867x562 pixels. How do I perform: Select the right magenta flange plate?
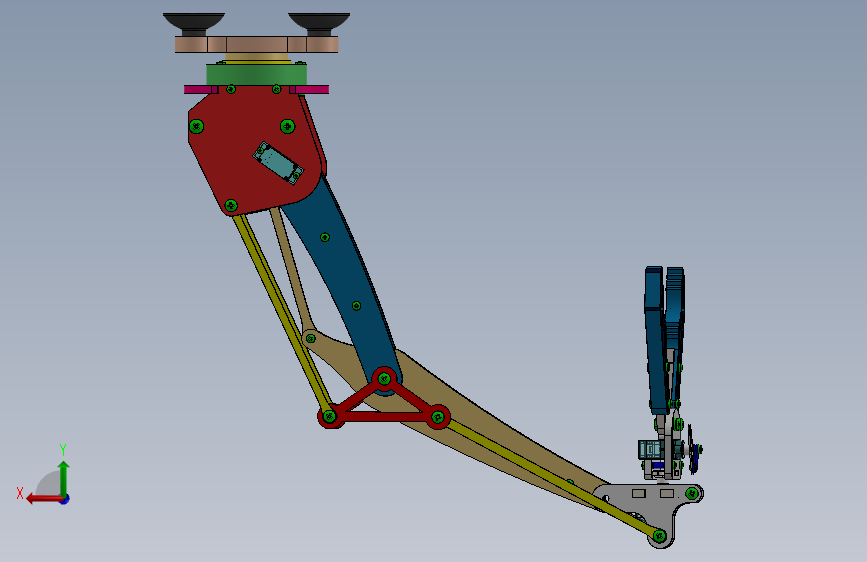click(310, 89)
